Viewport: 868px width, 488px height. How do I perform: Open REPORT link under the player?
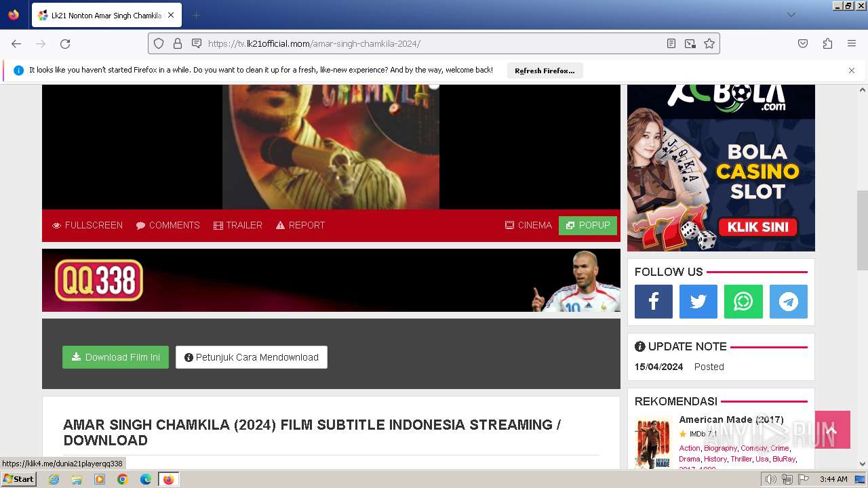click(300, 225)
